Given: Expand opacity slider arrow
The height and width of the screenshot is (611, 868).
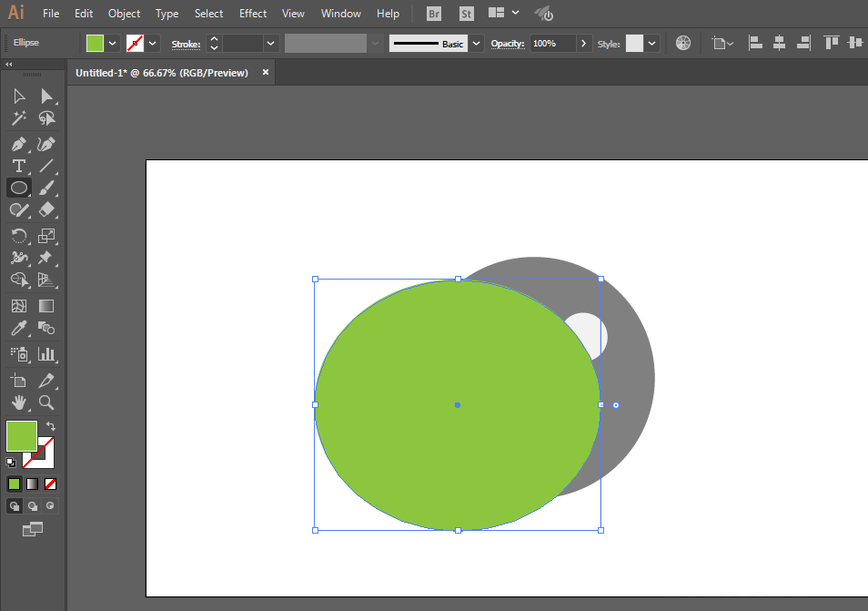Looking at the screenshot, I should pos(583,43).
